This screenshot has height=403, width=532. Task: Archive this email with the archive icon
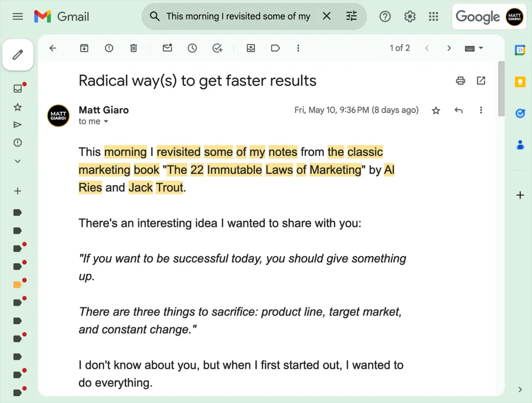(x=84, y=48)
